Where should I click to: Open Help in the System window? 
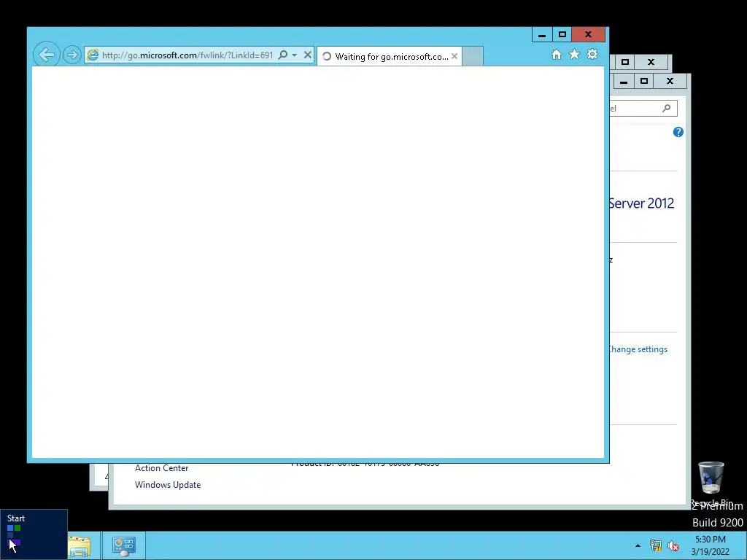click(678, 132)
